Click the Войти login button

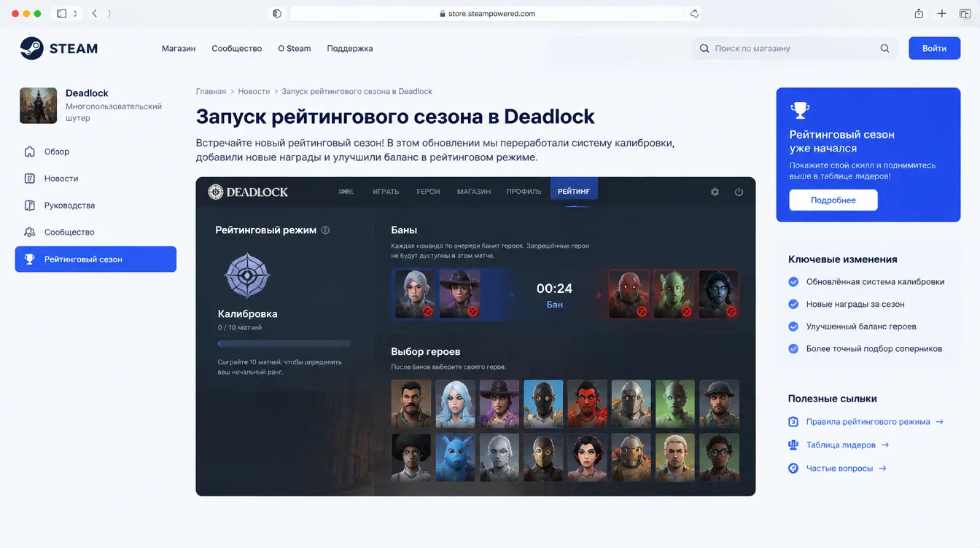(934, 48)
